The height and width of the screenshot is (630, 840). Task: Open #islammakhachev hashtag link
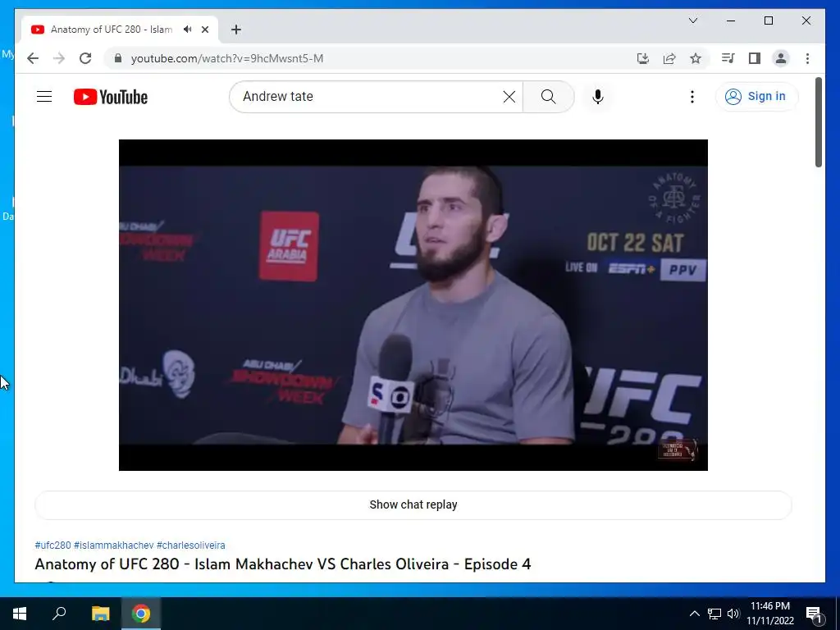113,546
